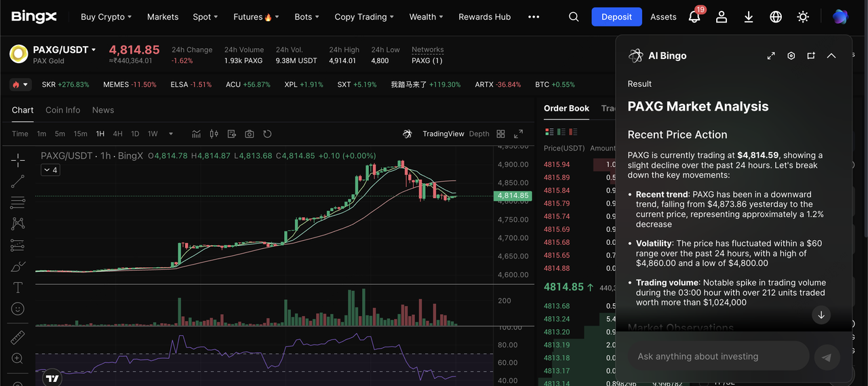Image resolution: width=868 pixels, height=386 pixels.
Task: Start new AI Bingo chat
Action: coord(811,56)
